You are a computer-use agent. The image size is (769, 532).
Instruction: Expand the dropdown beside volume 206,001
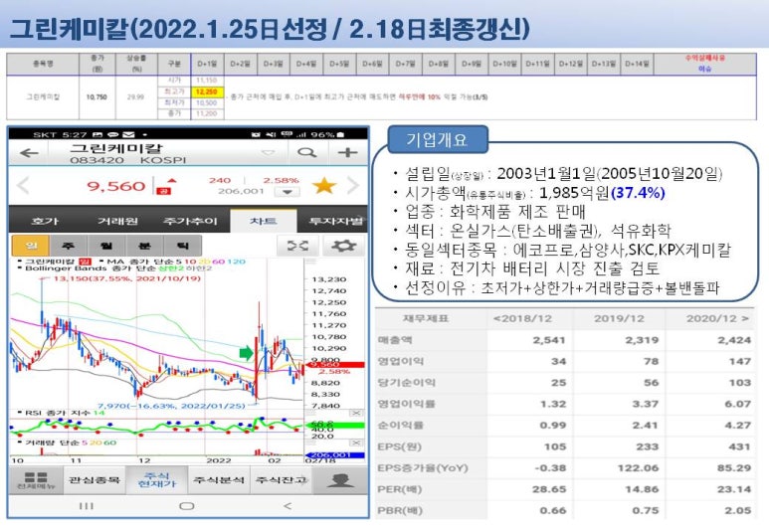coord(288,192)
